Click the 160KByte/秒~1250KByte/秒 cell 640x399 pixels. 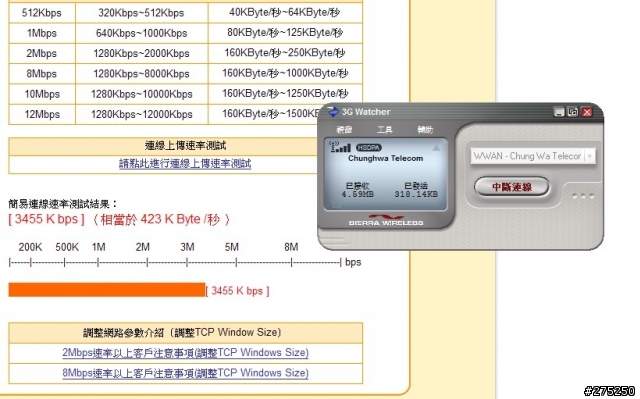(x=285, y=94)
